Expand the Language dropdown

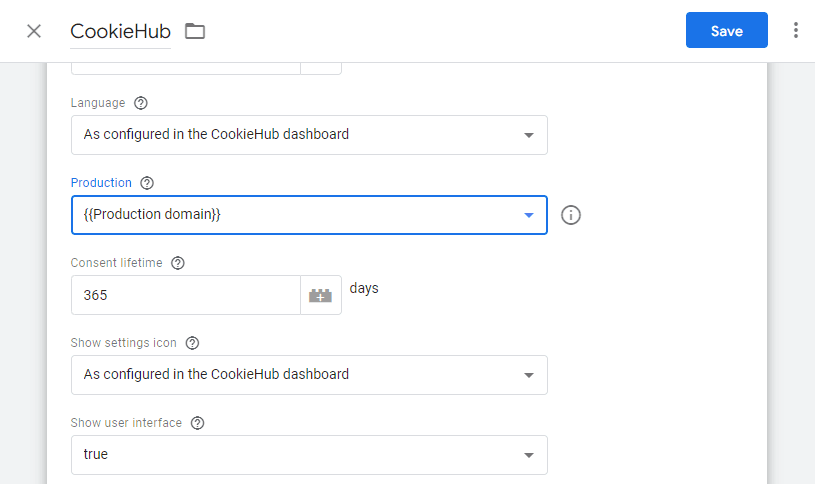529,135
